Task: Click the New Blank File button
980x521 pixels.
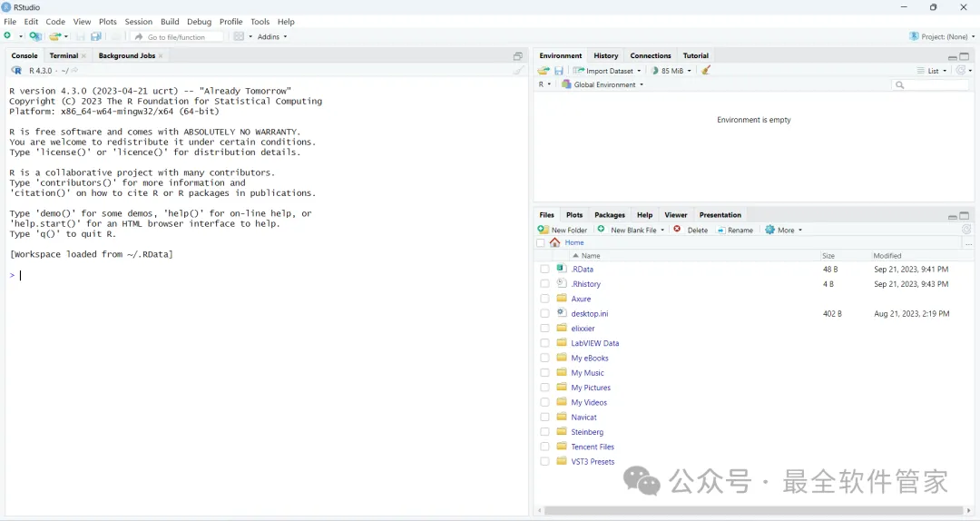Action: click(x=630, y=230)
